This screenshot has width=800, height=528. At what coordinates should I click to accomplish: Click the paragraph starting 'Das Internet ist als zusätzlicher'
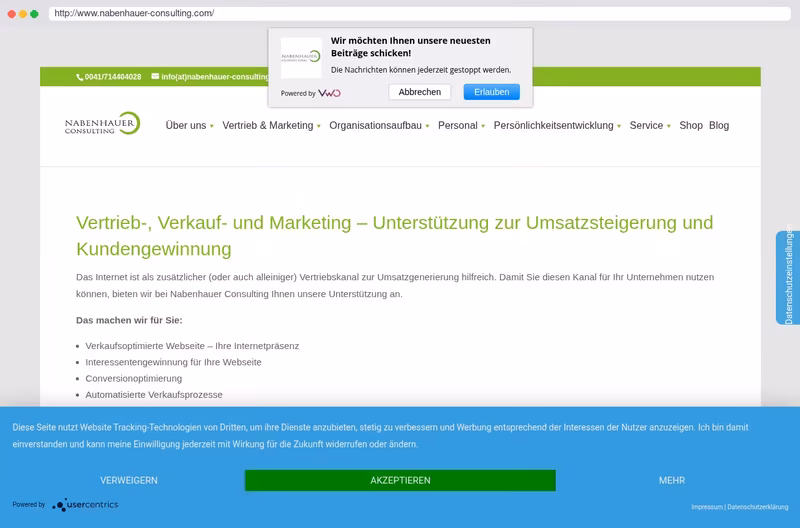coord(395,286)
